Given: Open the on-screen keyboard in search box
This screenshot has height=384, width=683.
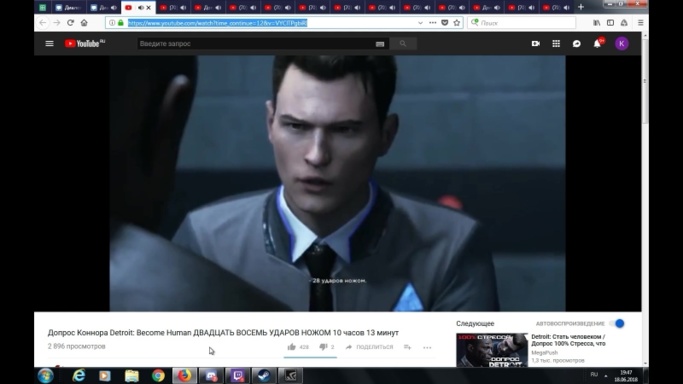Looking at the screenshot, I should pos(380,44).
